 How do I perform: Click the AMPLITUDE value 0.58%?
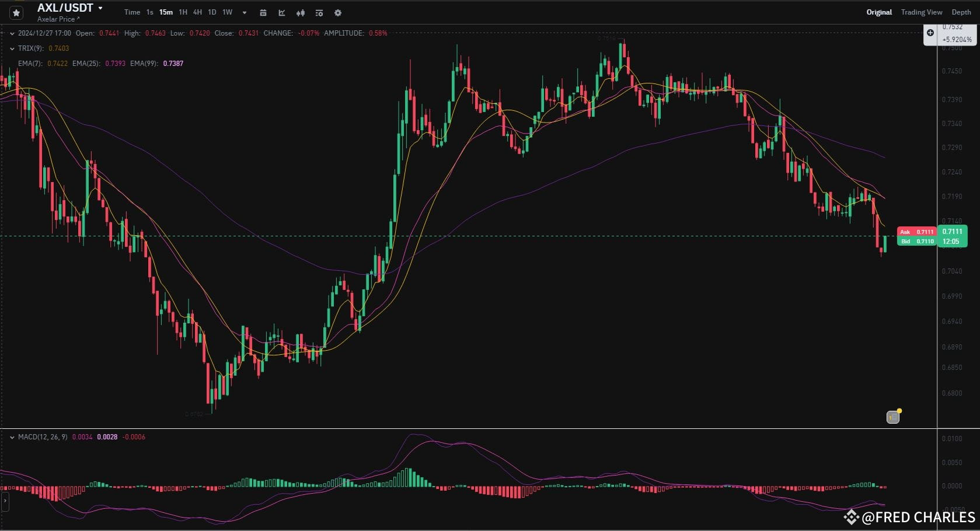click(x=378, y=33)
